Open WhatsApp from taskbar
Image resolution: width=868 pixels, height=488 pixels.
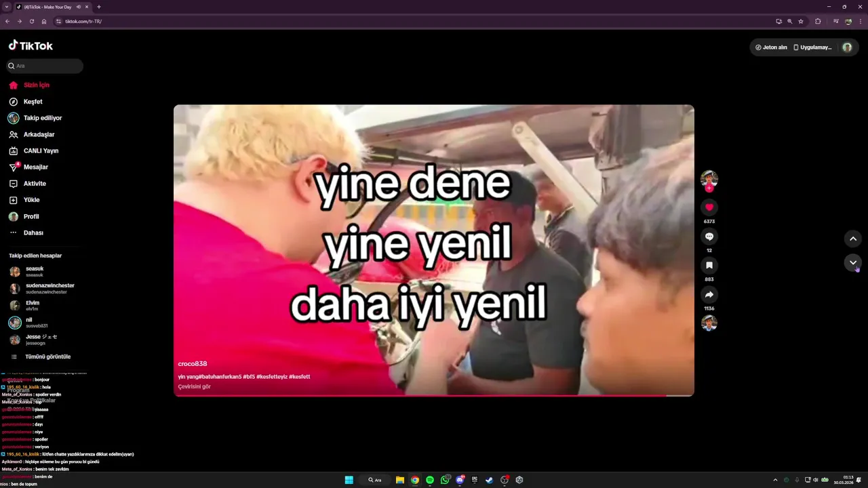coord(445,480)
